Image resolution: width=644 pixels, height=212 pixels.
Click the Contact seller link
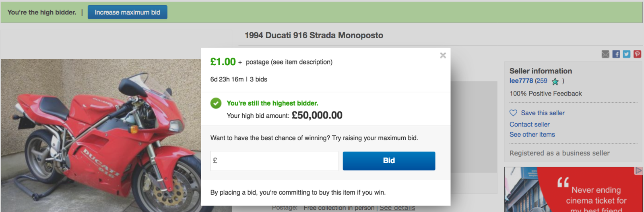point(529,124)
